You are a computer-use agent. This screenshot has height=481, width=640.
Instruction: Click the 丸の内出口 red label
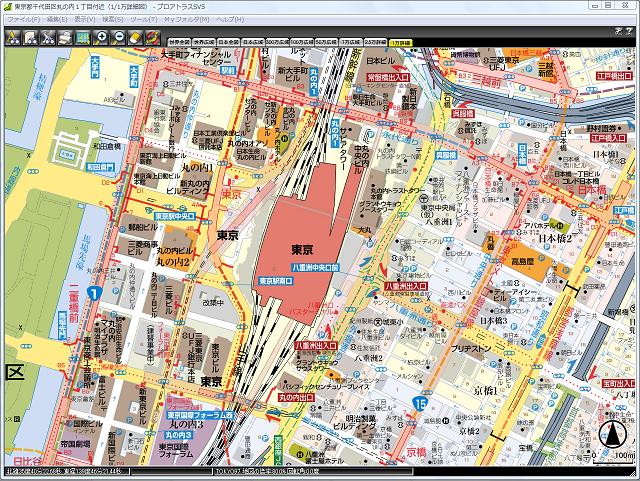[x=296, y=397]
